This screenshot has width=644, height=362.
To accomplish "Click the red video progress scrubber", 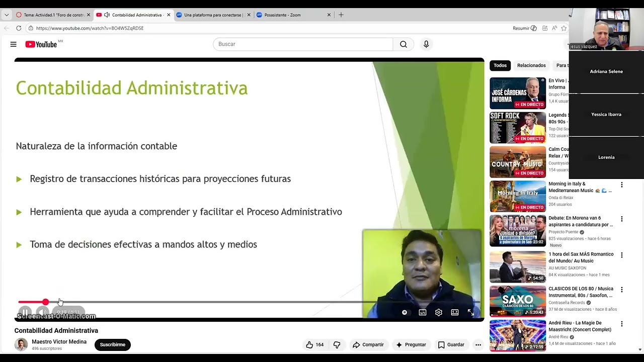I will [x=46, y=302].
